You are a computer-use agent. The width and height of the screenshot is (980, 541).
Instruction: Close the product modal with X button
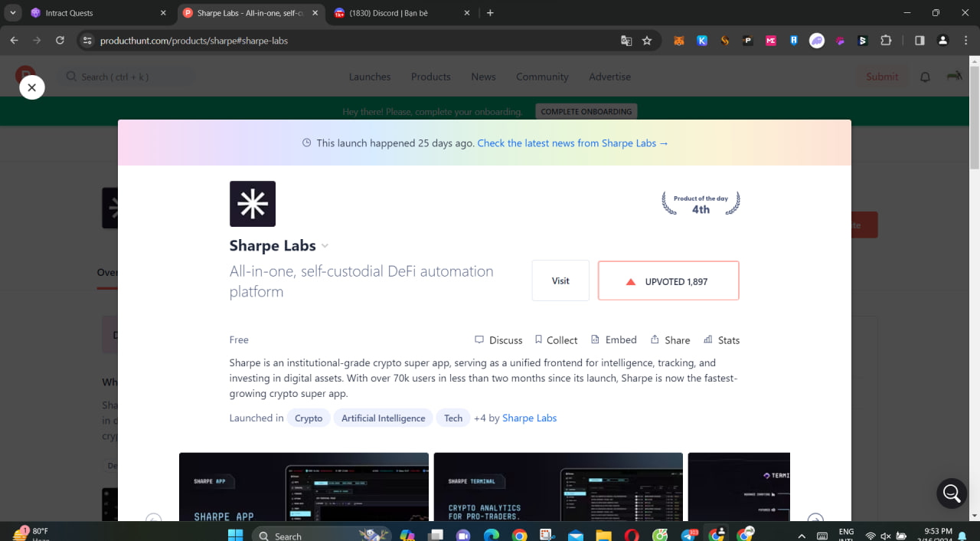31,87
